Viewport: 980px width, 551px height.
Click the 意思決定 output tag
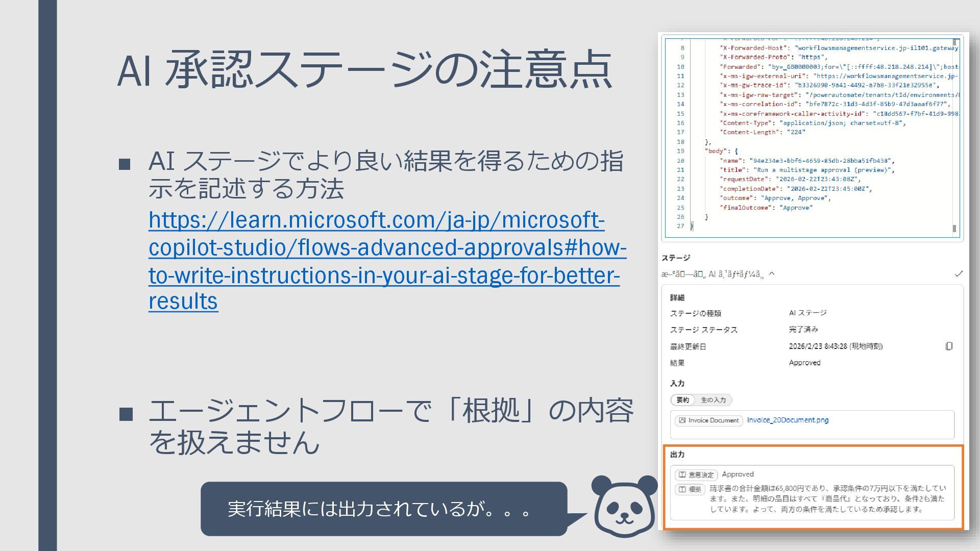tap(696, 475)
